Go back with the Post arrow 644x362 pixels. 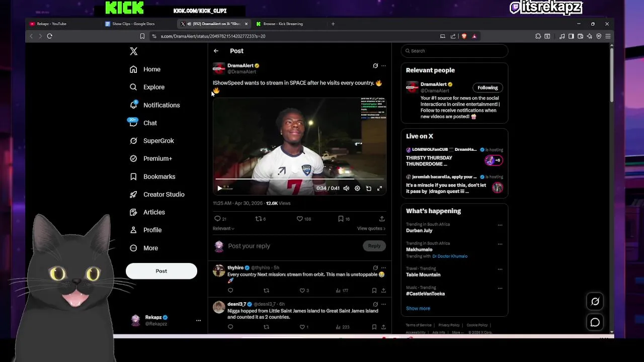tap(216, 51)
